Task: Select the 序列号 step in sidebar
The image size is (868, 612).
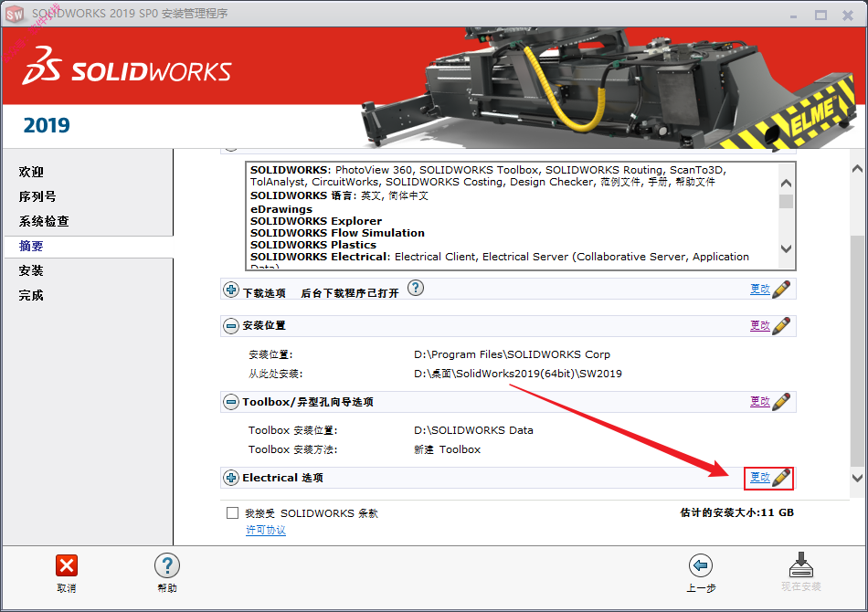Action: [x=37, y=196]
